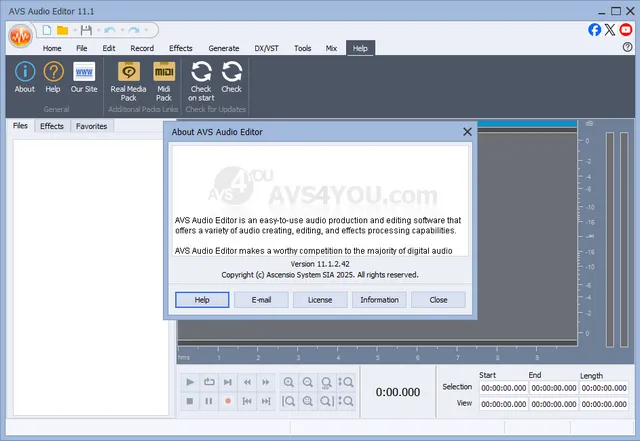This screenshot has height=441, width=640.
Task: Toggle loop playback
Action: coord(209,382)
